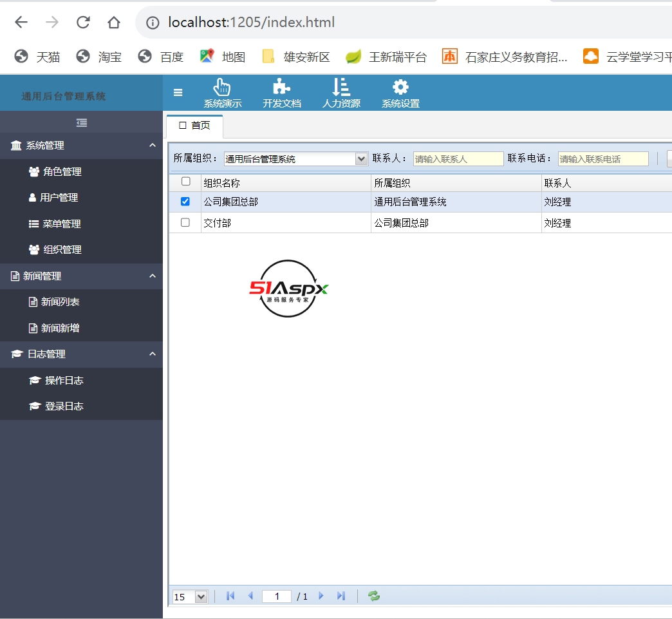Sort by 组织名称 column header
672x619 pixels.
286,183
